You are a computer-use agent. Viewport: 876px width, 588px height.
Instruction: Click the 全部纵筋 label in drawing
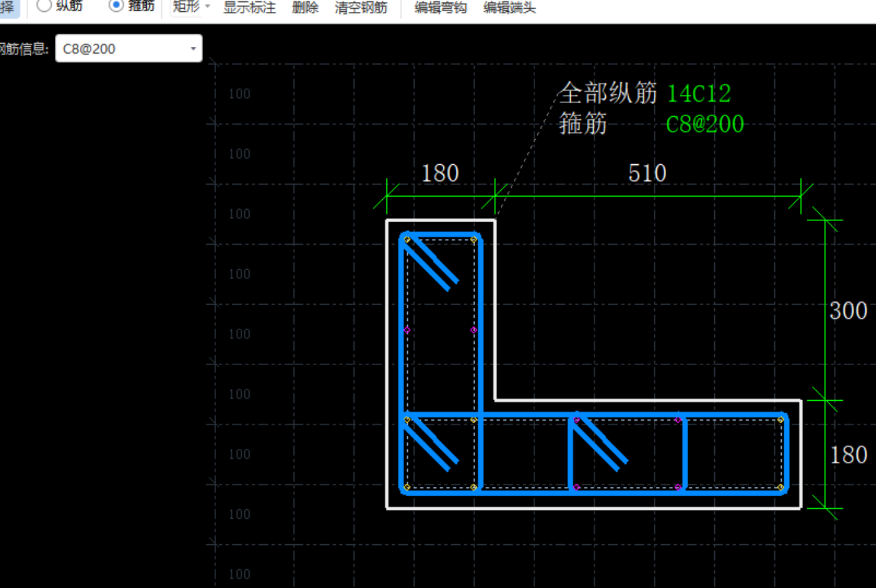pyautogui.click(x=608, y=93)
